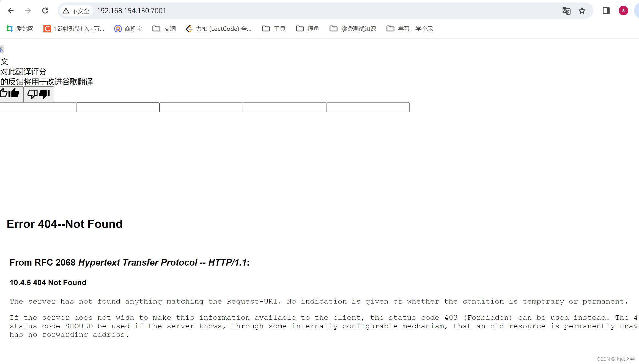Click the rightmost empty input box
This screenshot has height=364, width=639.
[x=368, y=107]
